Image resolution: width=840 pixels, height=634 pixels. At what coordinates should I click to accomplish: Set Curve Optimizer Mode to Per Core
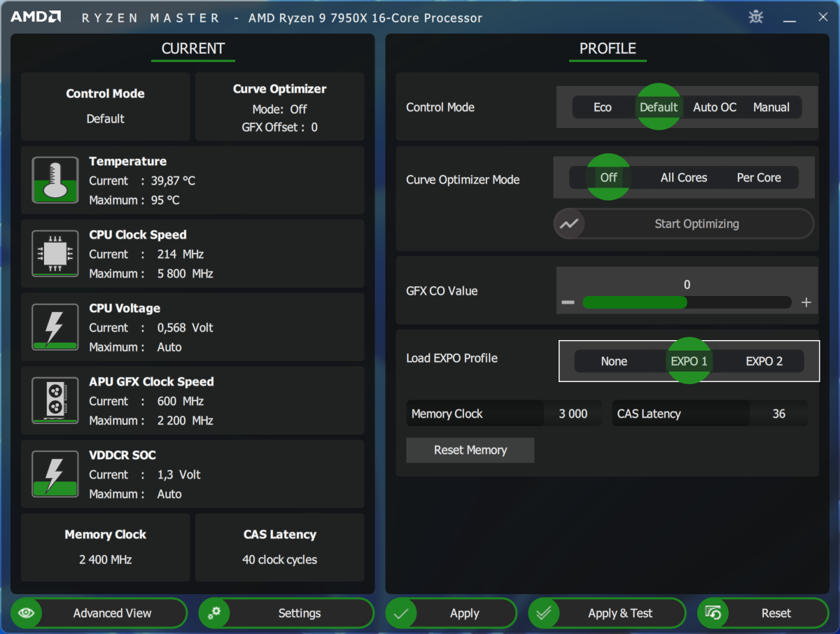point(759,177)
